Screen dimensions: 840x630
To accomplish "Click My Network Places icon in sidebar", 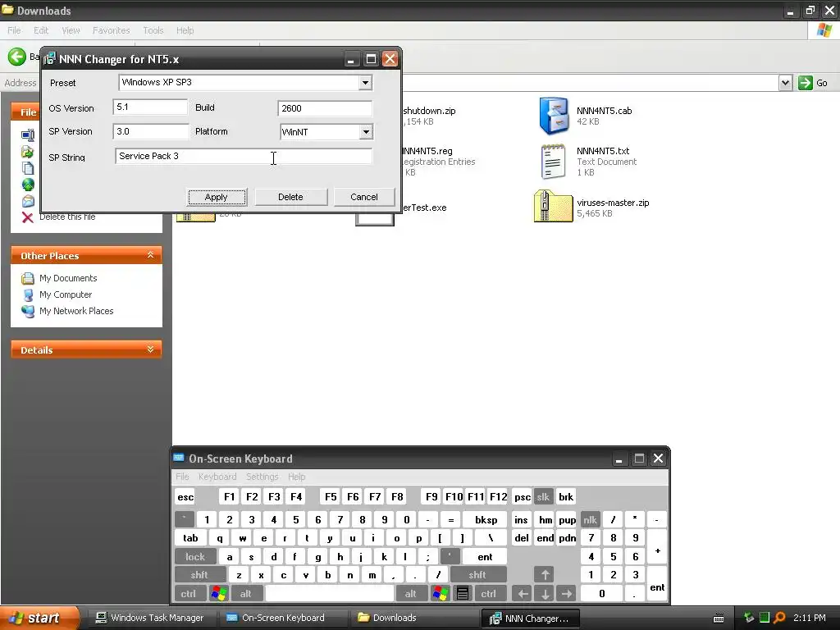I will 28,311.
